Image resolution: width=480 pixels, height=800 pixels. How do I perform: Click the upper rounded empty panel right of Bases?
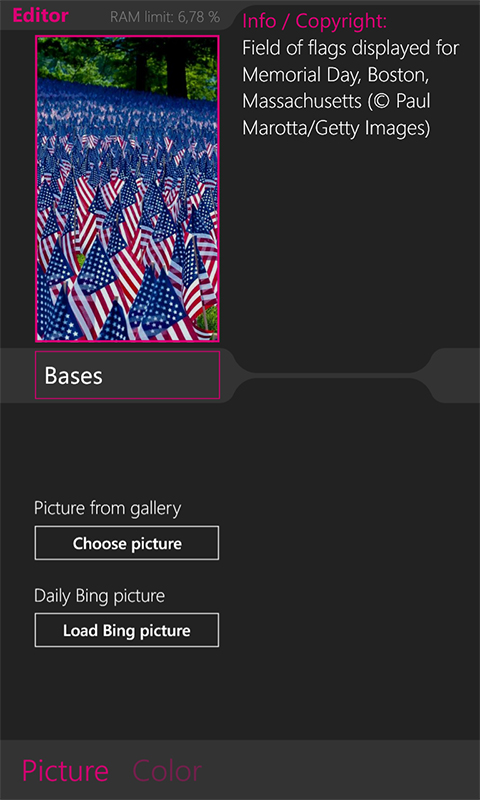point(332,360)
